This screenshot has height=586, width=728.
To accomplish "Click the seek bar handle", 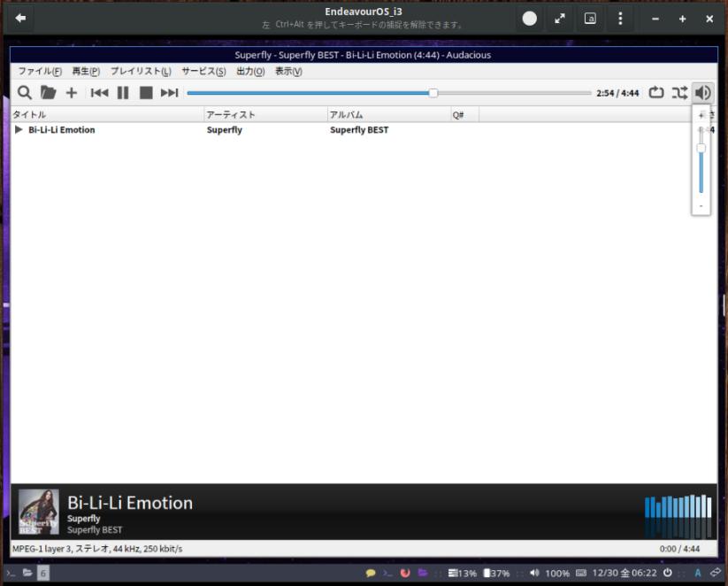I will coord(433,93).
